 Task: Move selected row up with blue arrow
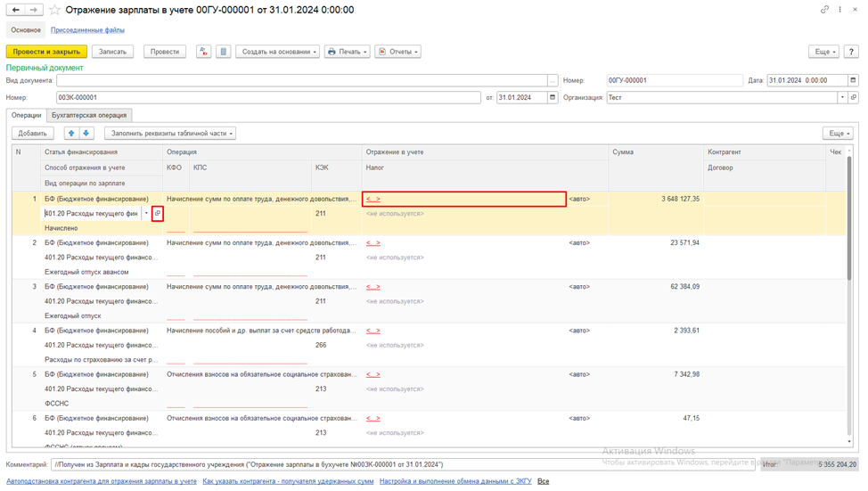[x=71, y=134]
